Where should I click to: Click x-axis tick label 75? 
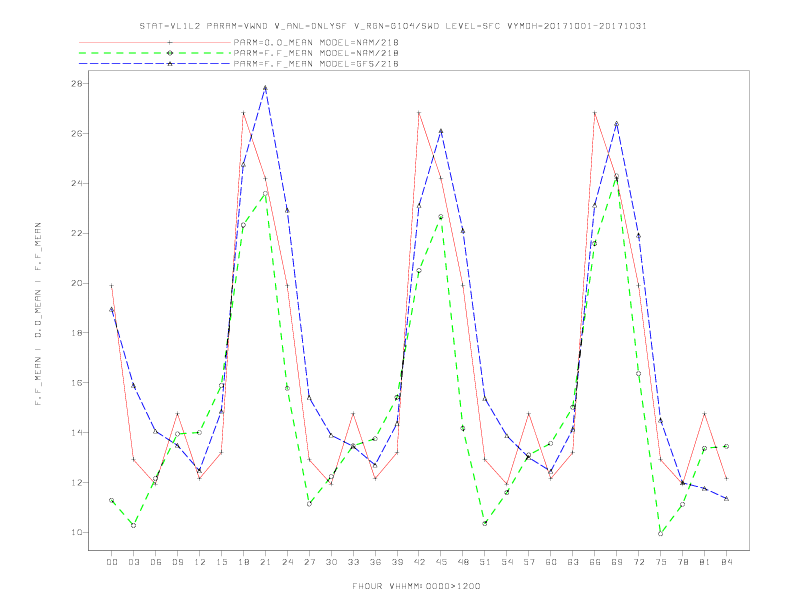click(x=661, y=562)
